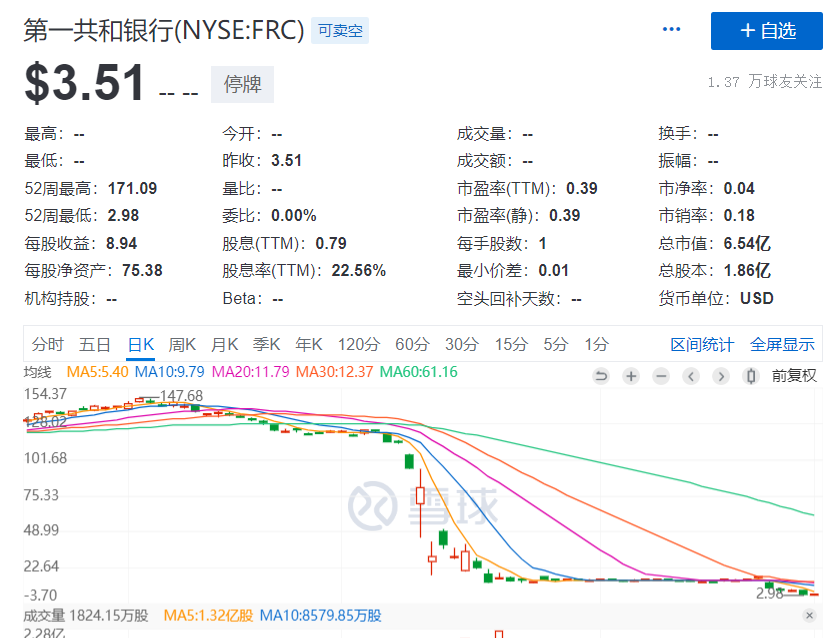The width and height of the screenshot is (825, 638).
Task: Move chart left with the left chevron icon
Action: [691, 376]
